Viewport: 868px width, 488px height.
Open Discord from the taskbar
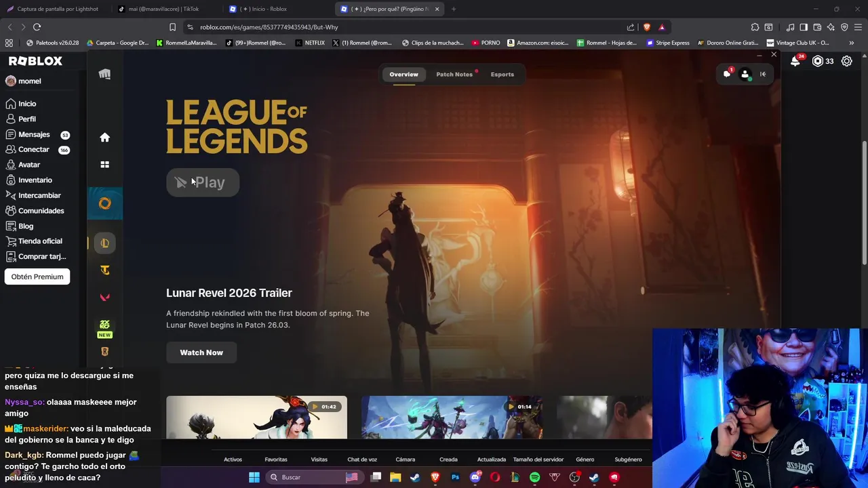pos(475,477)
